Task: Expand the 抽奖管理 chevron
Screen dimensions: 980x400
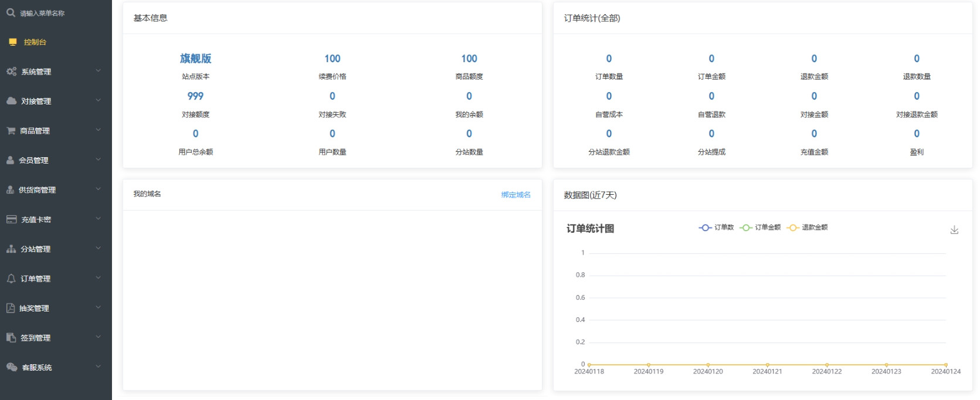Action: pyautogui.click(x=99, y=307)
